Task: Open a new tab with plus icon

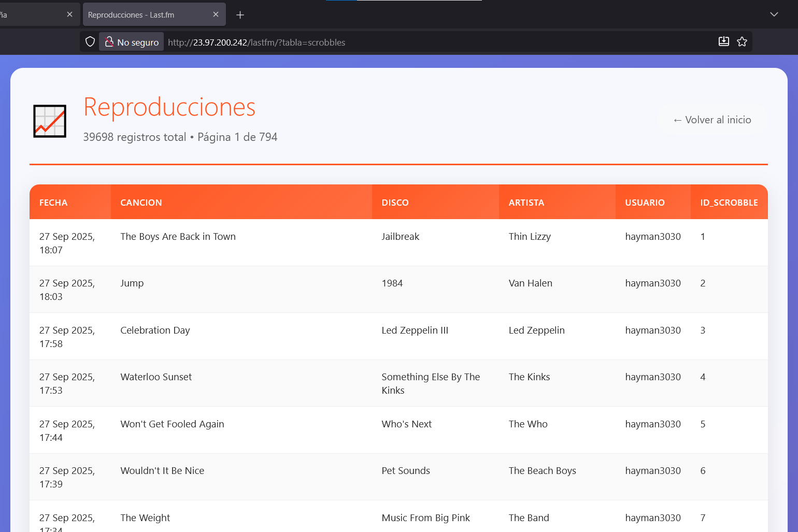Action: click(x=240, y=15)
